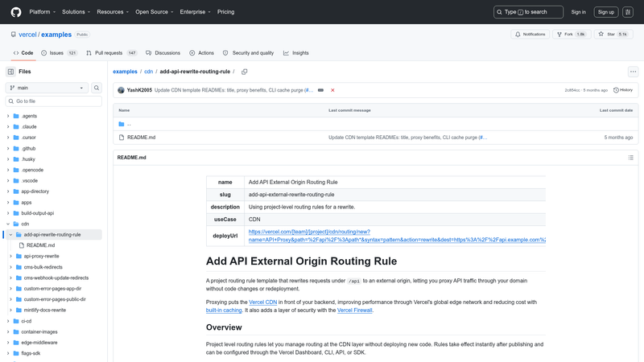Click the Go to file field
Screen dimensions: 644x362
(53, 101)
